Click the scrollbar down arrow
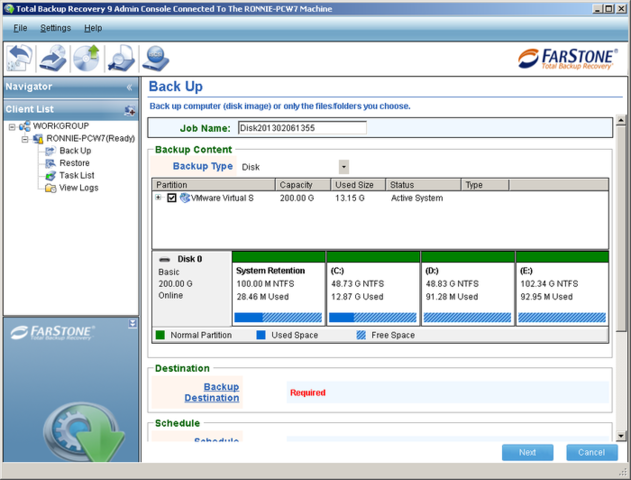This screenshot has width=631, height=480. 621,436
